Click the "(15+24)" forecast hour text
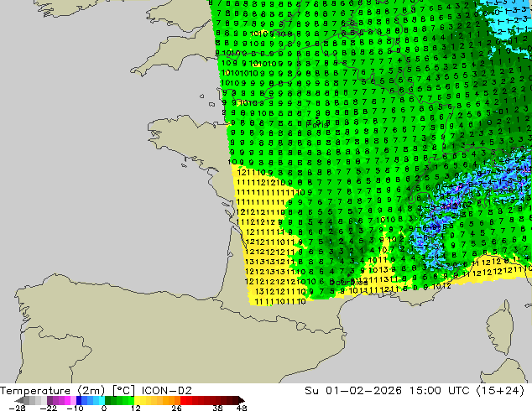Image resolution: width=532 pixels, height=411 pixels. pos(500,391)
